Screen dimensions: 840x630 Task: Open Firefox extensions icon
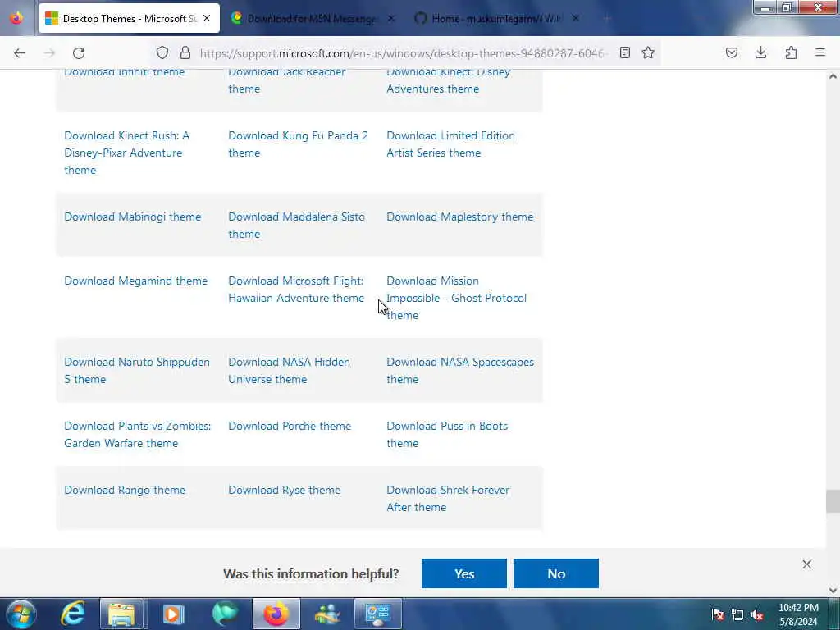[791, 52]
